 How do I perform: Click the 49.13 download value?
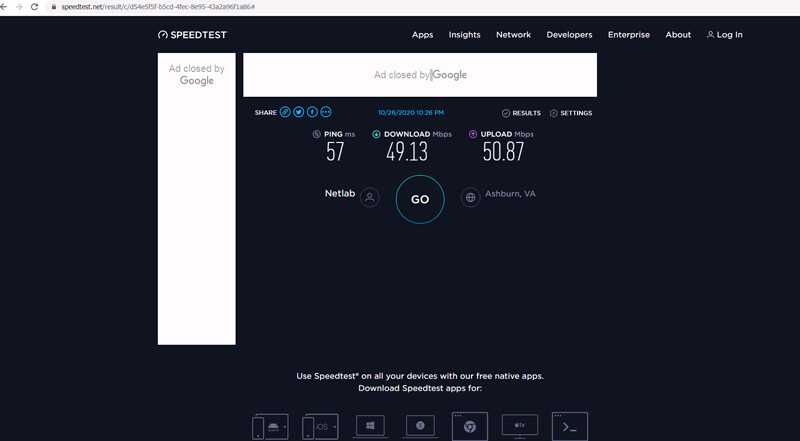pos(407,152)
